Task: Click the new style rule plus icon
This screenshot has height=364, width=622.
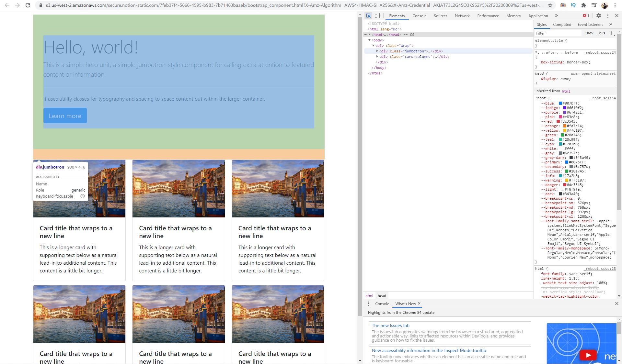Action: pos(611,33)
